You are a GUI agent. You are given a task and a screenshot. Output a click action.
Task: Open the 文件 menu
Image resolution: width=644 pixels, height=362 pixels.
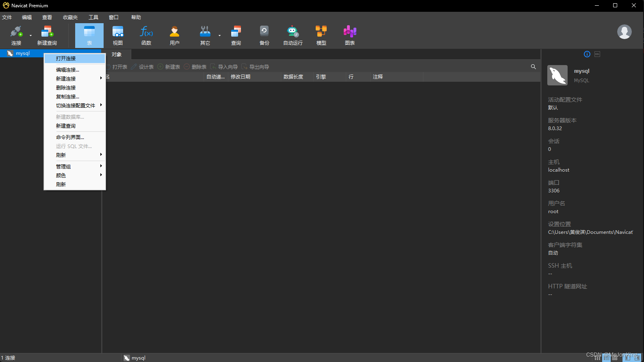click(x=7, y=17)
